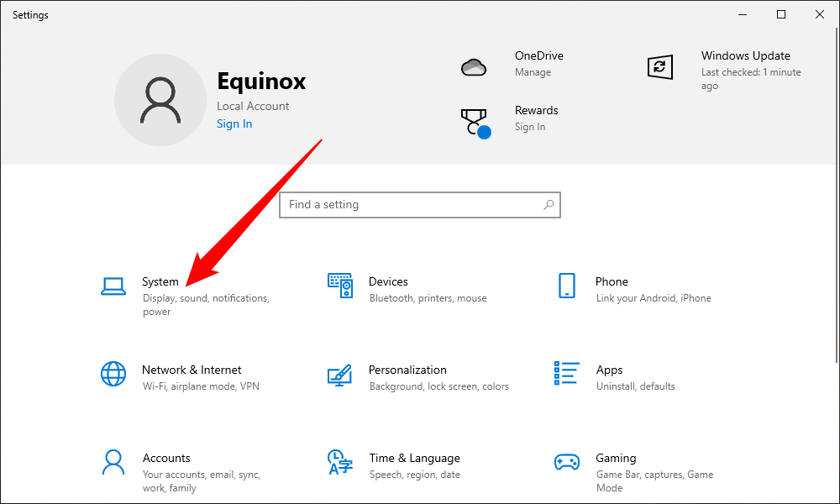Open the System laptop icon
This screenshot has height=504, width=840.
[113, 286]
